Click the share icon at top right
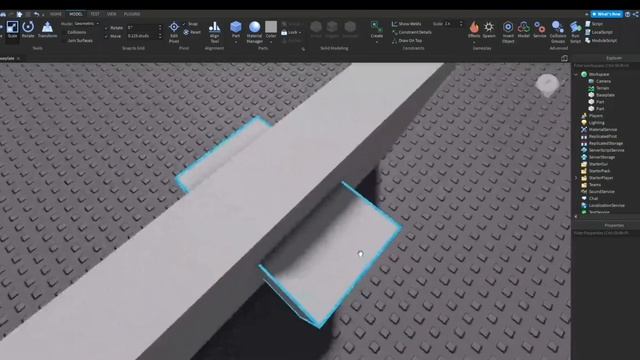Viewport: 640px width, 360px height. tap(636, 14)
